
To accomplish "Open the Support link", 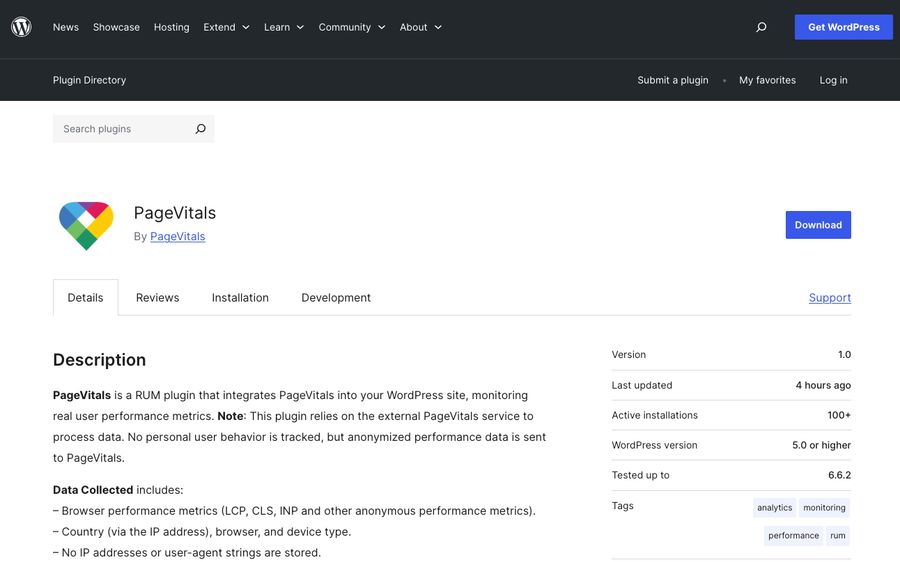I will 830,297.
